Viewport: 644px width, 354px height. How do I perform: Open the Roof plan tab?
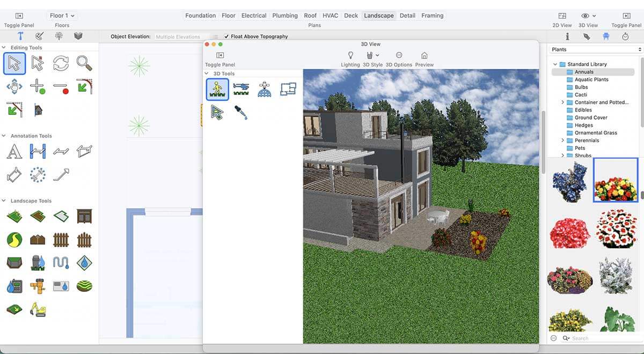coord(310,16)
